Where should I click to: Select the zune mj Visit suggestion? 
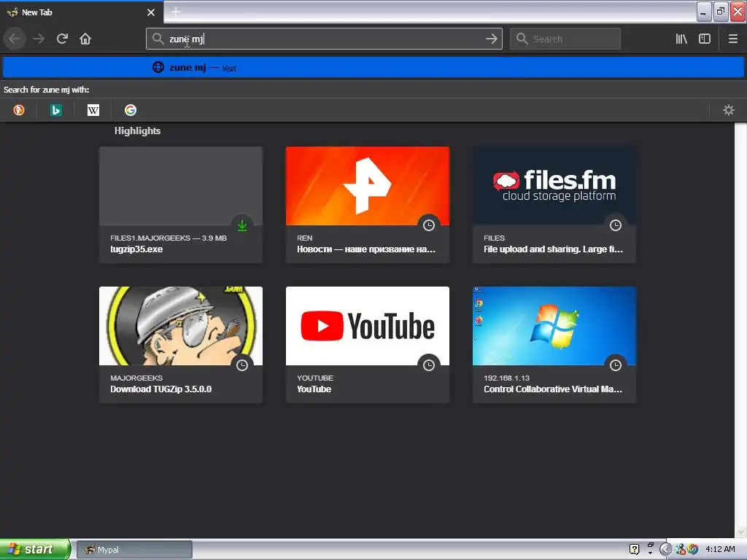coord(373,67)
